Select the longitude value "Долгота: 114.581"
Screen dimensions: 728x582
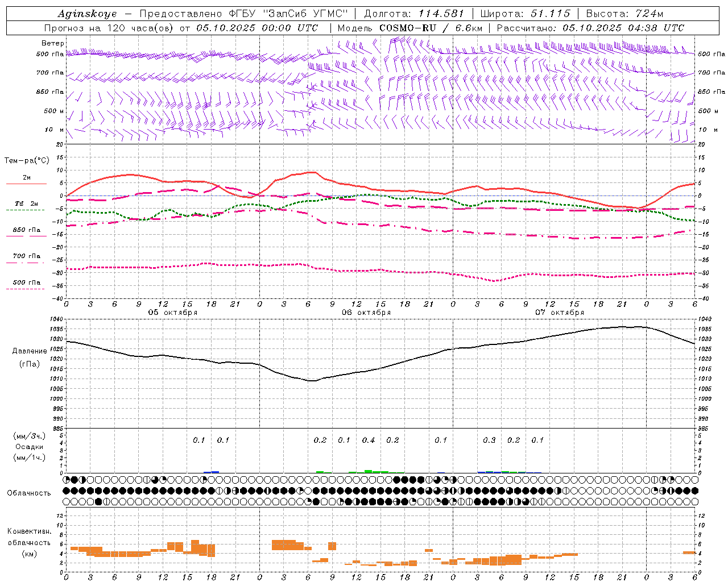[414, 14]
